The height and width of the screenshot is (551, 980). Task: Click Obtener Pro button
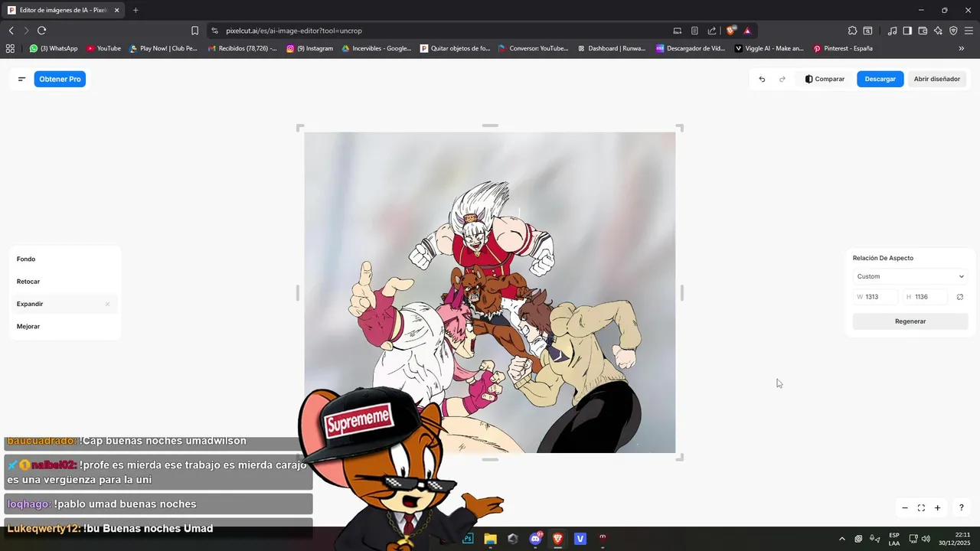click(60, 79)
